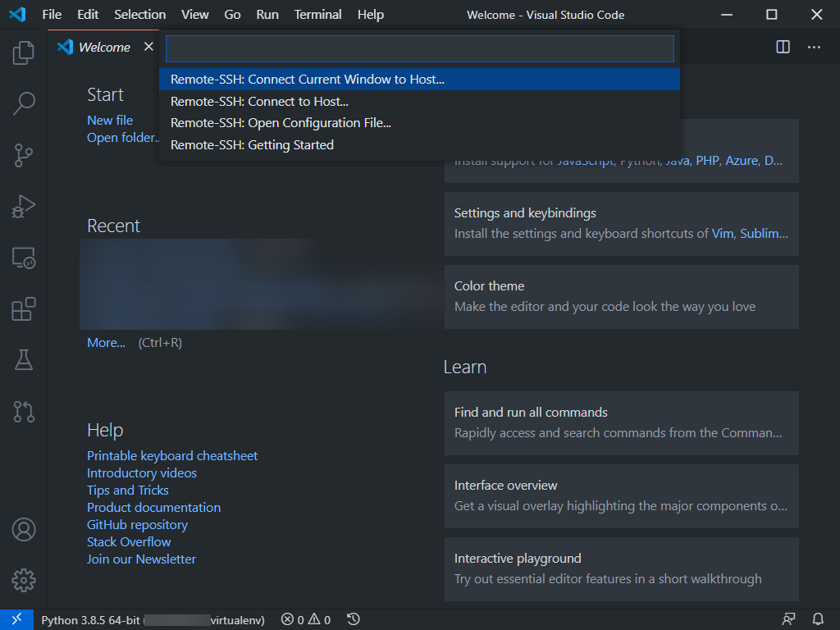Choose Remote-SSH: Connect to Host
Image resolution: width=840 pixels, height=630 pixels.
(x=419, y=101)
